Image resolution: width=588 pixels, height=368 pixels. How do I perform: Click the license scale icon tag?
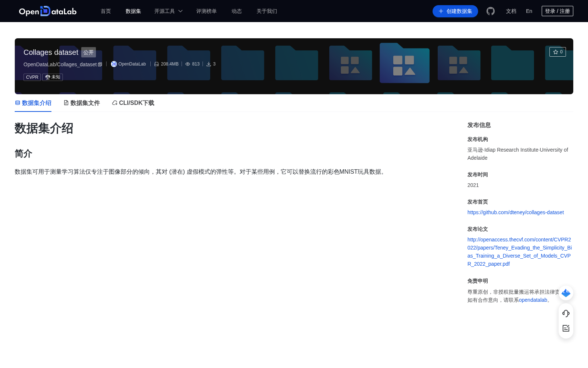53,77
